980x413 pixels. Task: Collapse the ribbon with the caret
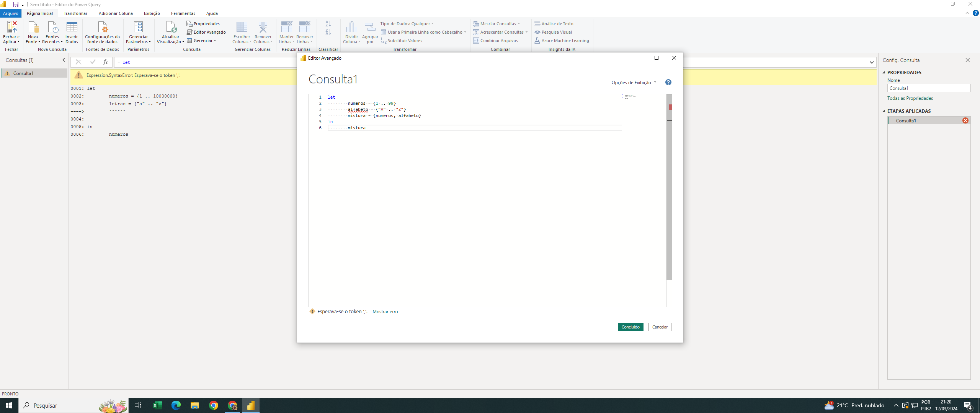coord(967,13)
